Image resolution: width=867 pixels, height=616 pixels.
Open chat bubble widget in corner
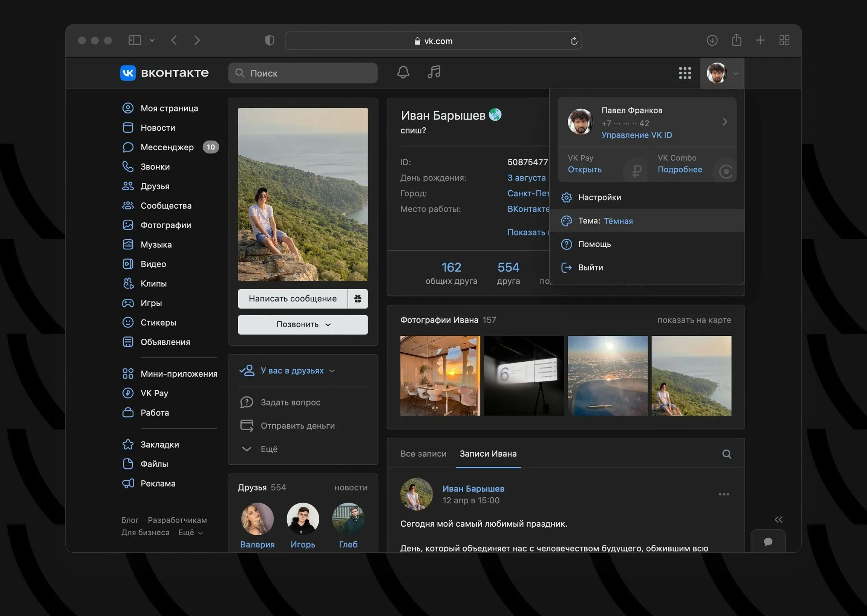(x=767, y=542)
